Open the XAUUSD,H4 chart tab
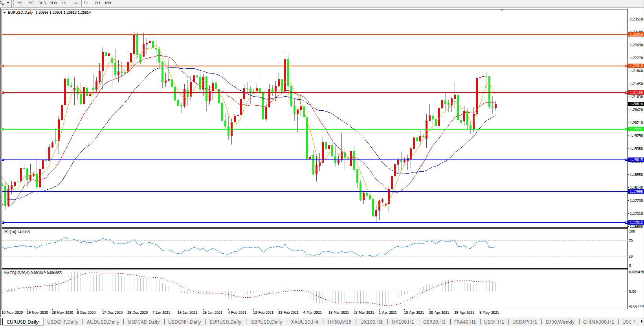644x326 pixels. tap(305, 322)
